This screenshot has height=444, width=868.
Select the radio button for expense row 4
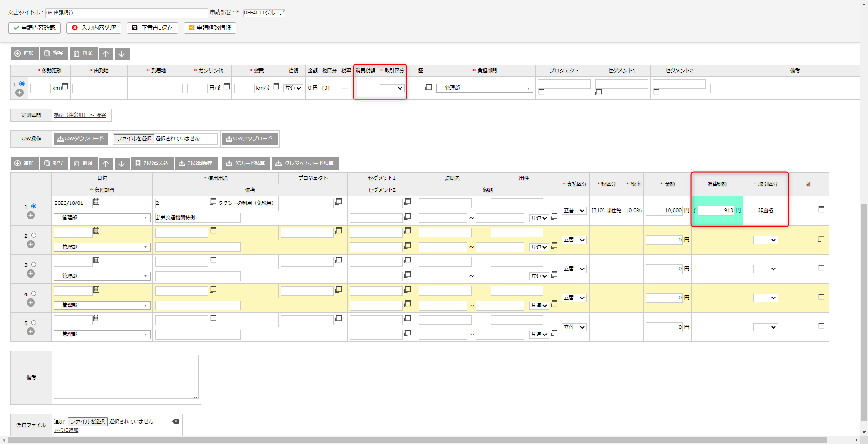coord(33,293)
